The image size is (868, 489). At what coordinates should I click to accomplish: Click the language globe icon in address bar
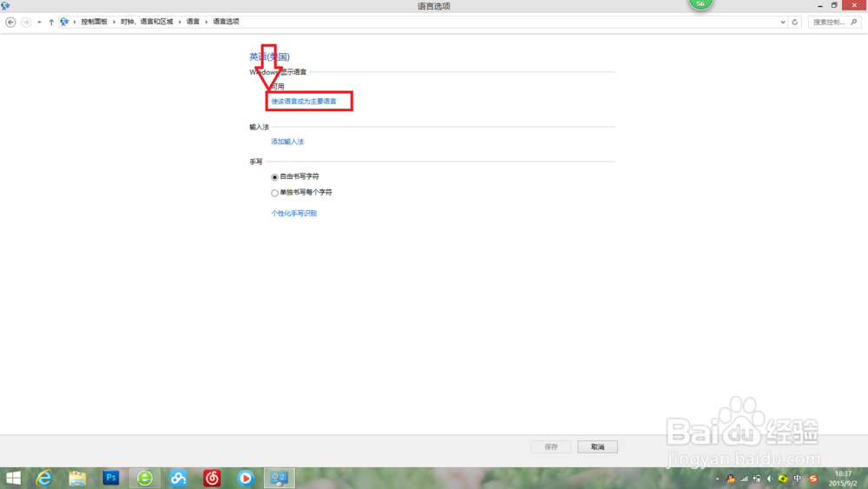65,22
